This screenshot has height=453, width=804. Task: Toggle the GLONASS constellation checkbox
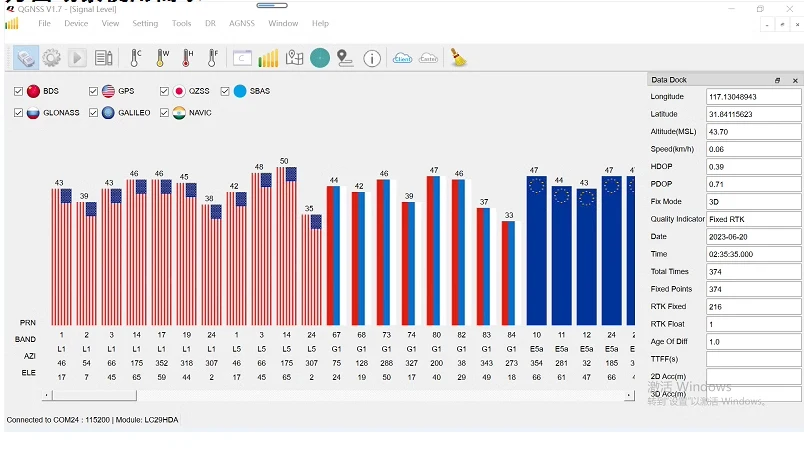pos(19,113)
